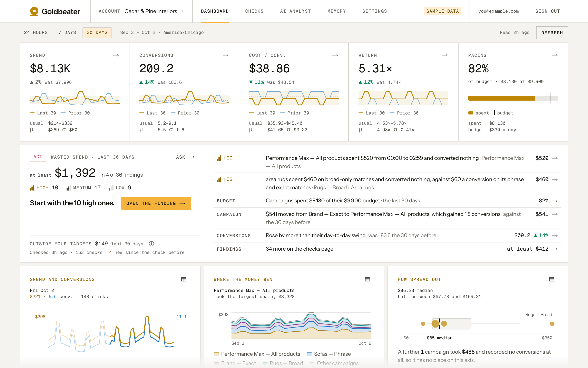Switch to the Checks tab
The width and height of the screenshot is (588, 368).
[x=254, y=11]
